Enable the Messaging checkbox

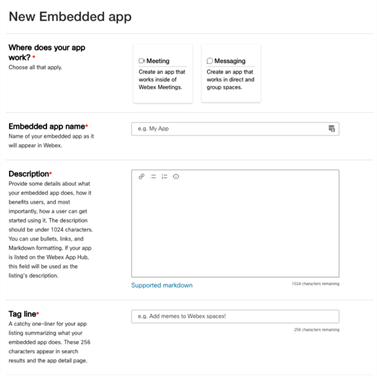tap(209, 61)
